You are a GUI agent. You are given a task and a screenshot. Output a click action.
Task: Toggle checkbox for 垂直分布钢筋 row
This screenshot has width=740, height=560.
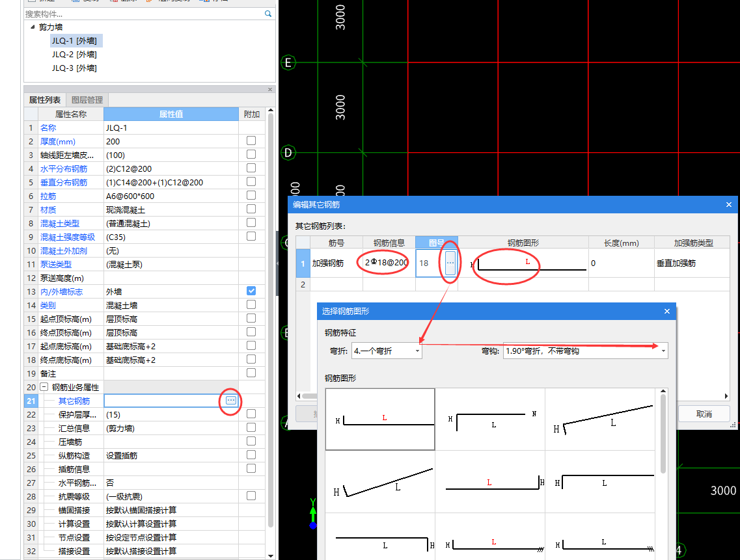click(251, 181)
